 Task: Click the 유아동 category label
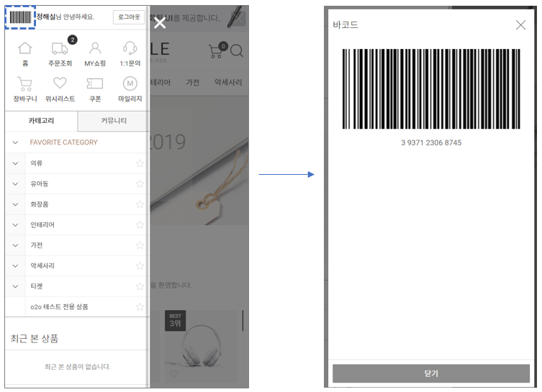click(40, 183)
